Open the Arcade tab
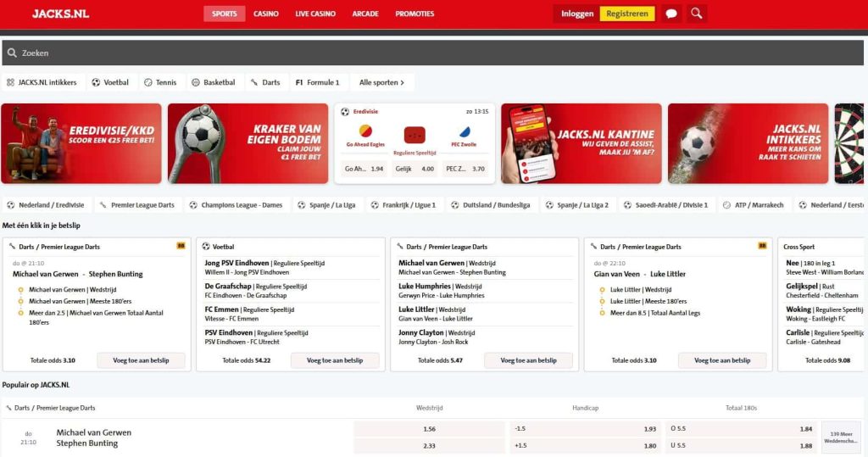 pos(365,14)
